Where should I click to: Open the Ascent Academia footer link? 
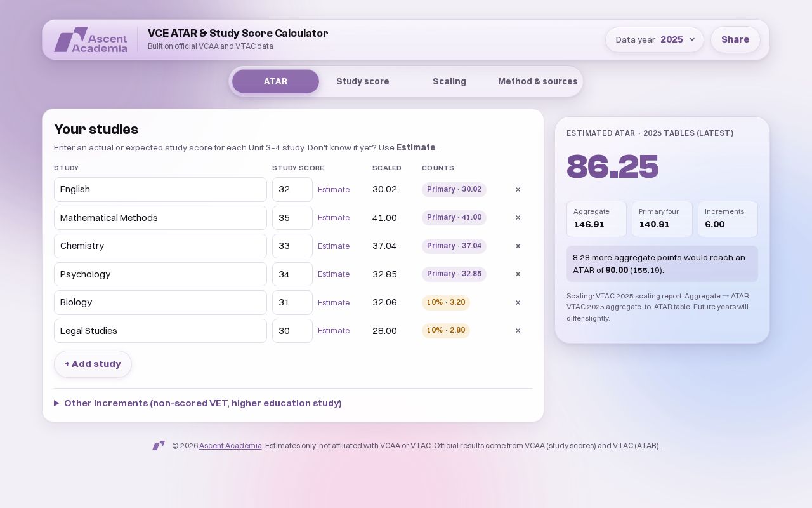(230, 446)
